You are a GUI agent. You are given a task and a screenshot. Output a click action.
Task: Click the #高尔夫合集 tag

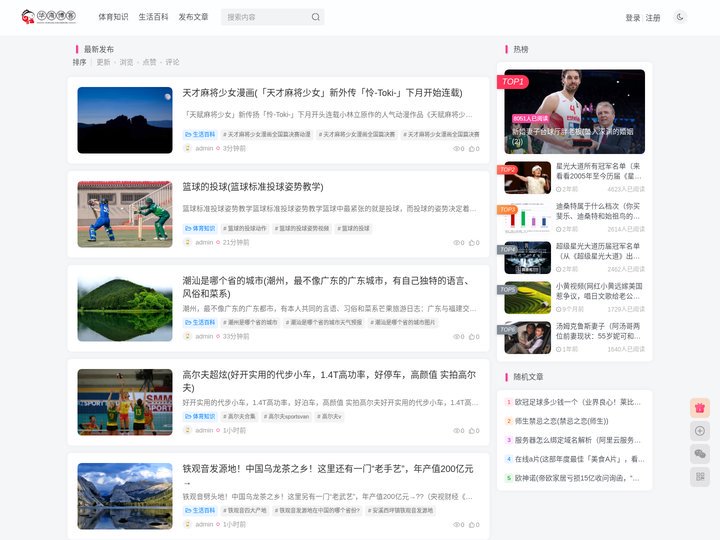point(239,416)
